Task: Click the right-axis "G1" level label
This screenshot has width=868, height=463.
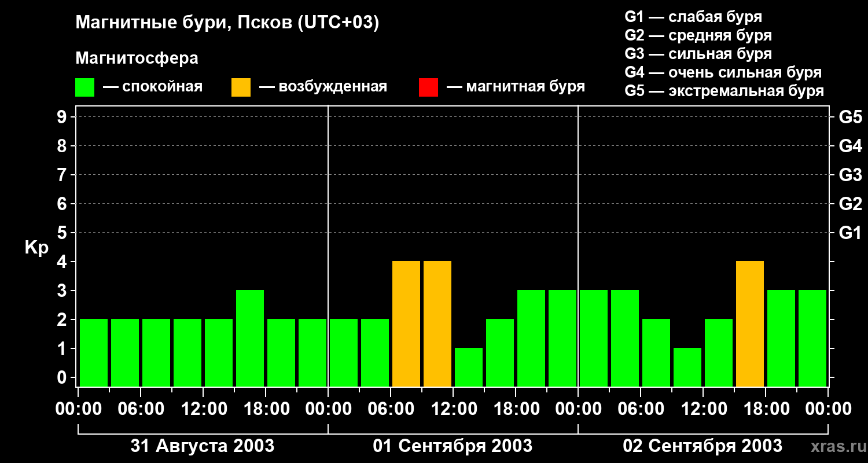Action: (x=850, y=233)
